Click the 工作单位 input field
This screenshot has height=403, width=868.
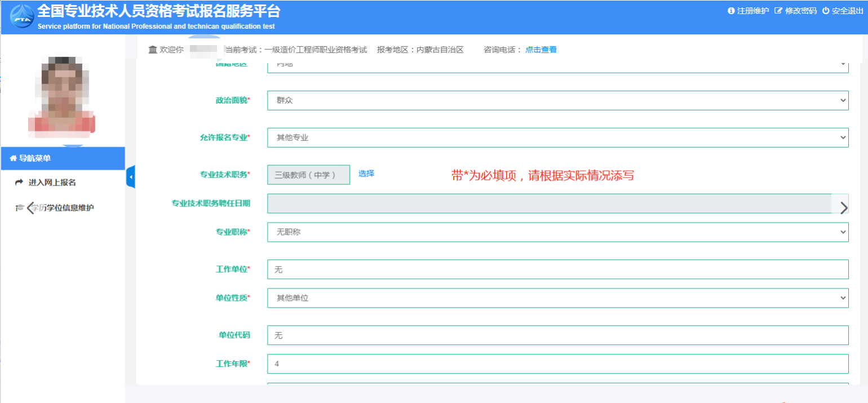[x=557, y=269]
